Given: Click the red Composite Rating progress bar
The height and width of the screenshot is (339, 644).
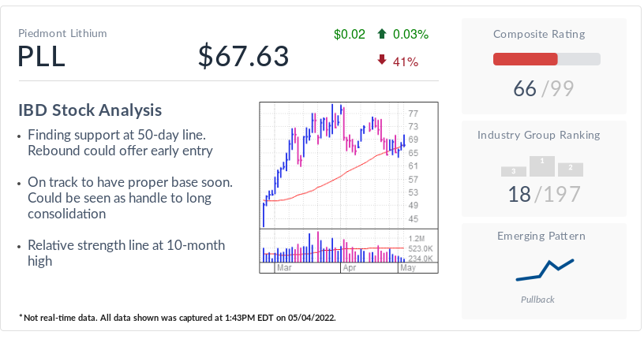Looking at the screenshot, I should tap(526, 59).
